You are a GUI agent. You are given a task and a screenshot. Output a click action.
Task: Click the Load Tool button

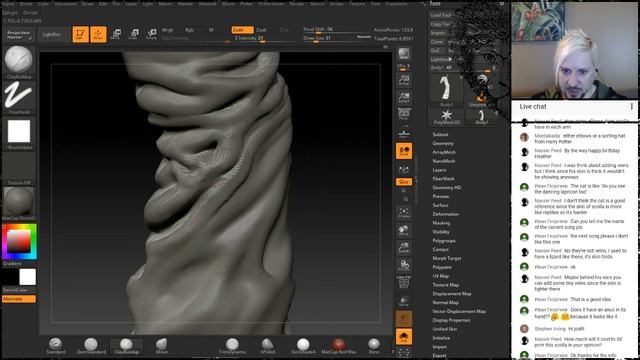pos(441,15)
